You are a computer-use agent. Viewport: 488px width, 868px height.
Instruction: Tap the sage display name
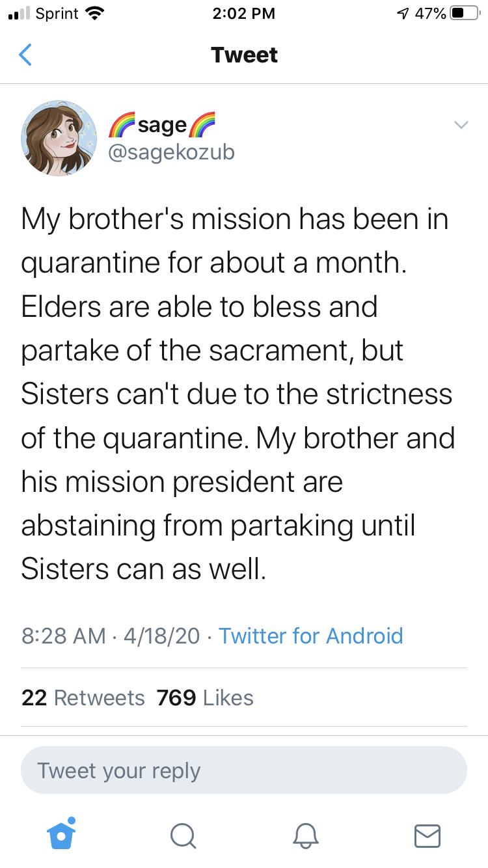tap(162, 124)
